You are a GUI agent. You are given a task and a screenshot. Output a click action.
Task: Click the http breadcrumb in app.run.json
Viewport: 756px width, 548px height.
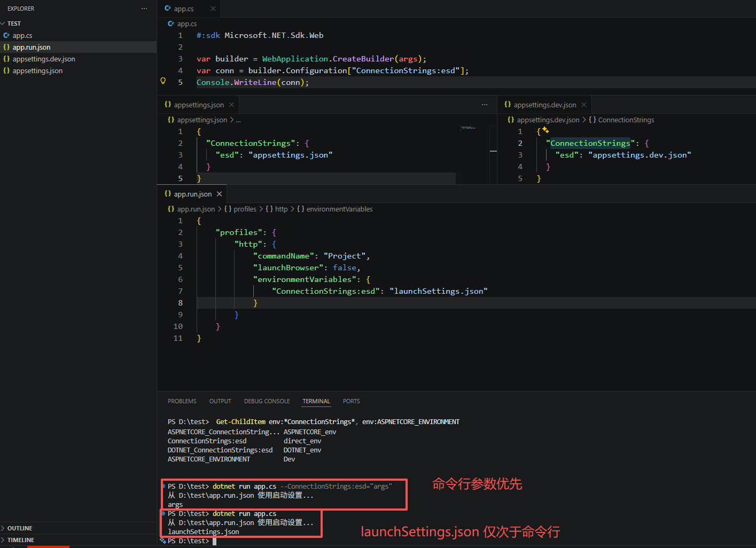[281, 209]
